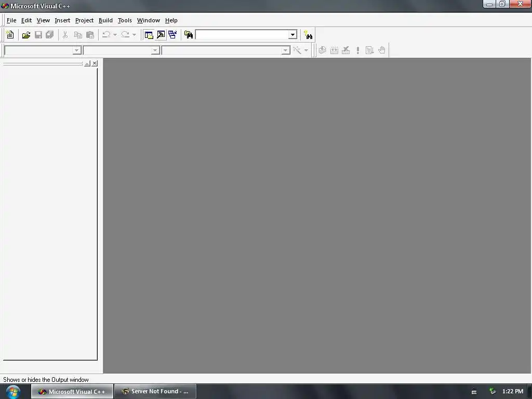532x399 pixels.
Task: Expand the WizardBar filter combo box
Action: [155, 50]
